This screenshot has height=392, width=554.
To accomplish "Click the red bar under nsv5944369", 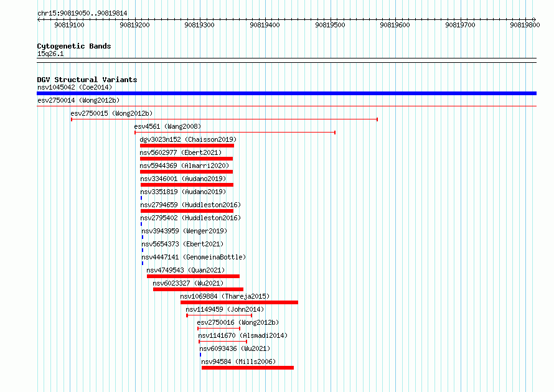I will [186, 172].
